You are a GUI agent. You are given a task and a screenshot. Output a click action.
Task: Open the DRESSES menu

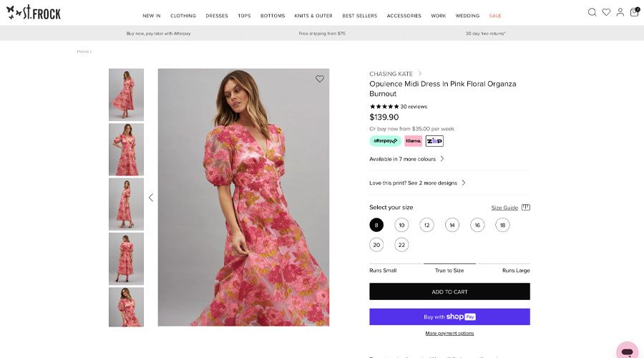(x=217, y=16)
